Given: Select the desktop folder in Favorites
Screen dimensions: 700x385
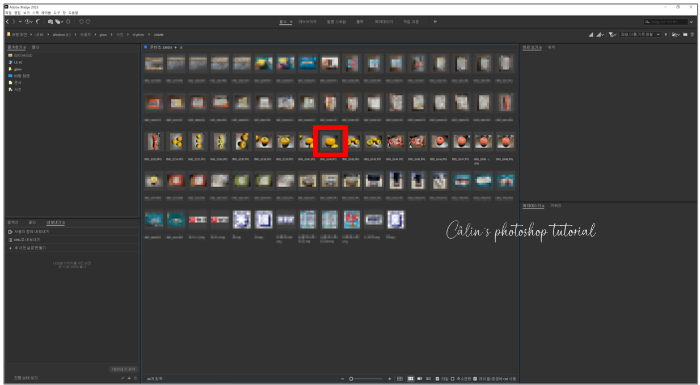Looking at the screenshot, I should (x=19, y=76).
